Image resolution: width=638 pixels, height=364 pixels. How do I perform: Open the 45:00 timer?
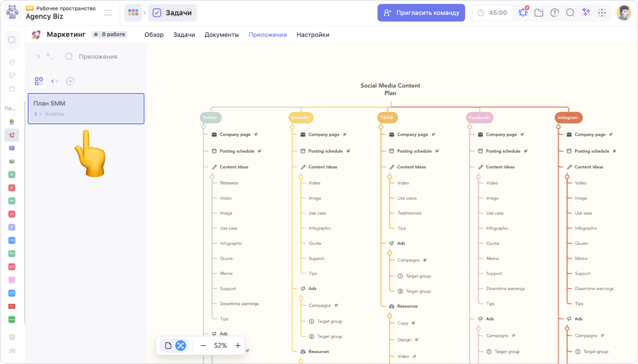point(492,13)
